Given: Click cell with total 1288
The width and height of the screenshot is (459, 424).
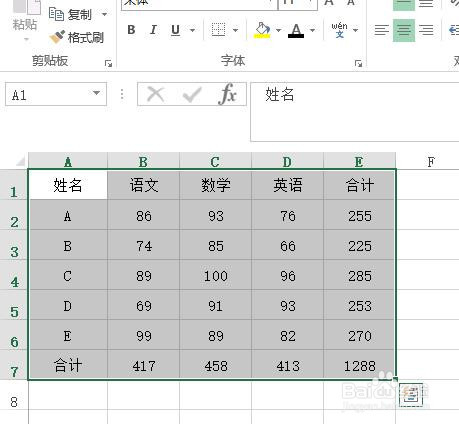Looking at the screenshot, I should 359,365.
